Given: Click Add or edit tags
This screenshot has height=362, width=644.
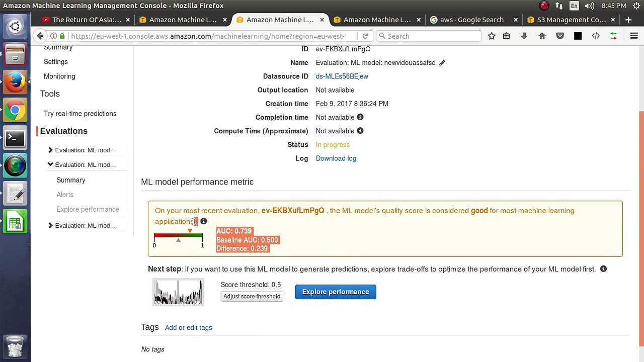Looking at the screenshot, I should click(x=189, y=328).
